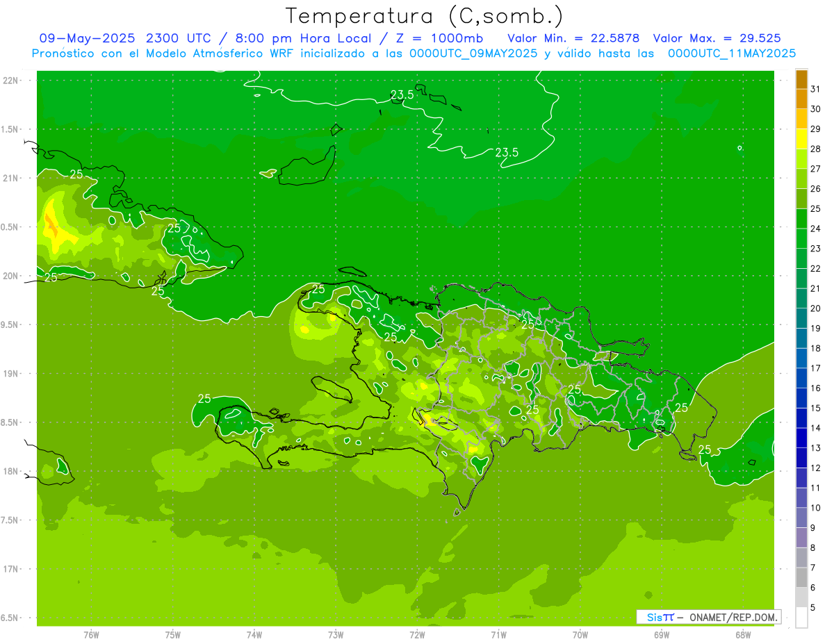Click the '70W' longitude label
The image size is (834, 644).
point(580,635)
